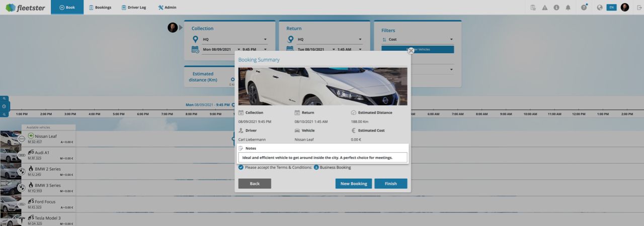This screenshot has height=226, width=644.
Task: Click license plate M SD 457
Action: click(x=35, y=142)
